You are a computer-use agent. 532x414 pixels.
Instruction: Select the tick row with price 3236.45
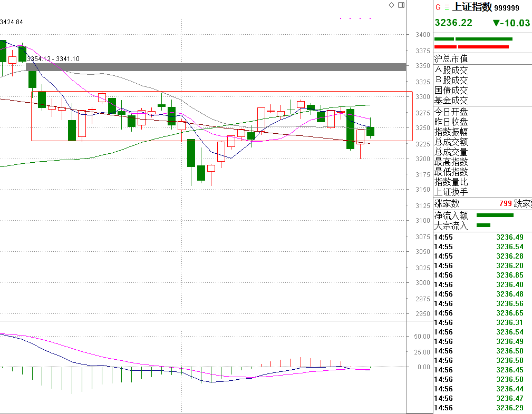pyautogui.click(x=483, y=370)
